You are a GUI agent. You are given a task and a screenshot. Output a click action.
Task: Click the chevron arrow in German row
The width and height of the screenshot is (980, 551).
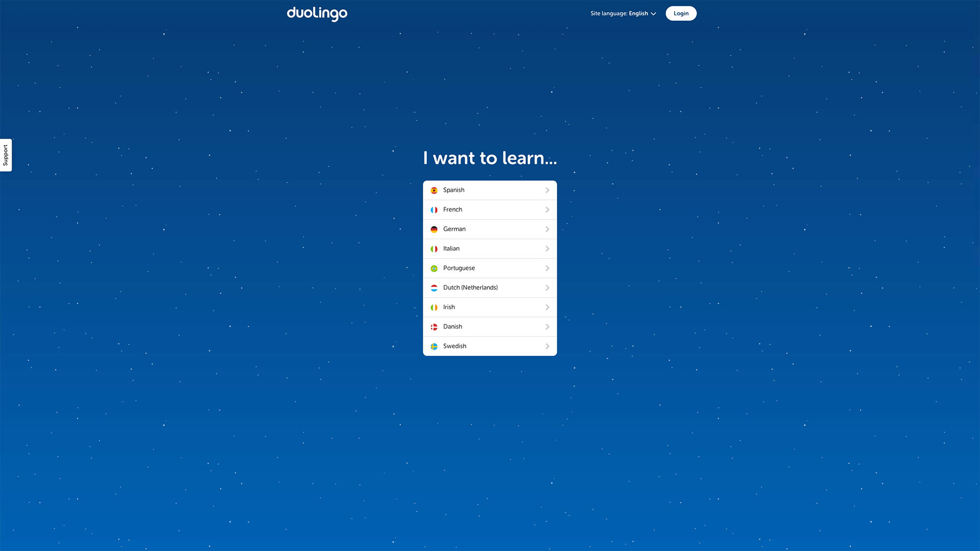click(547, 229)
